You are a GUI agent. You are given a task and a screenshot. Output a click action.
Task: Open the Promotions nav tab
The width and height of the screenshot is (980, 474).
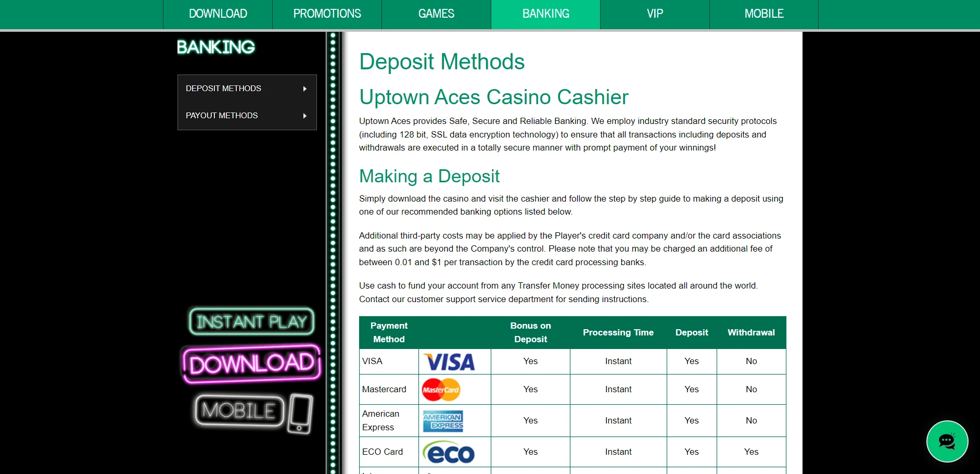tap(327, 14)
